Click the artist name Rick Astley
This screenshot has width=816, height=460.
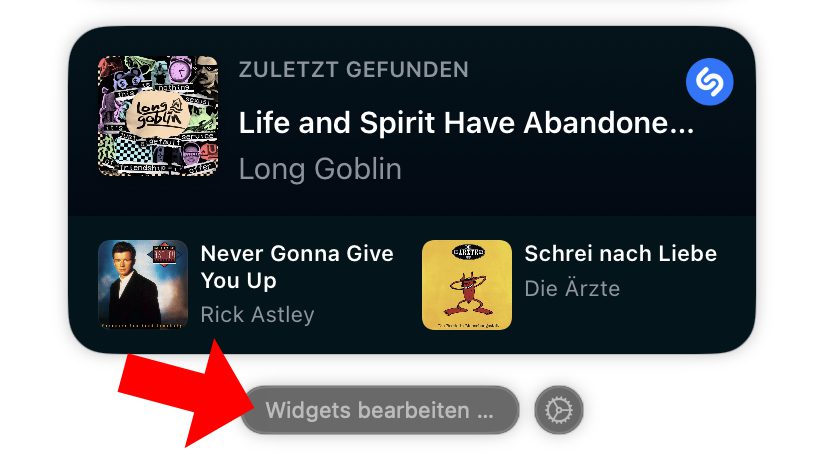click(257, 314)
